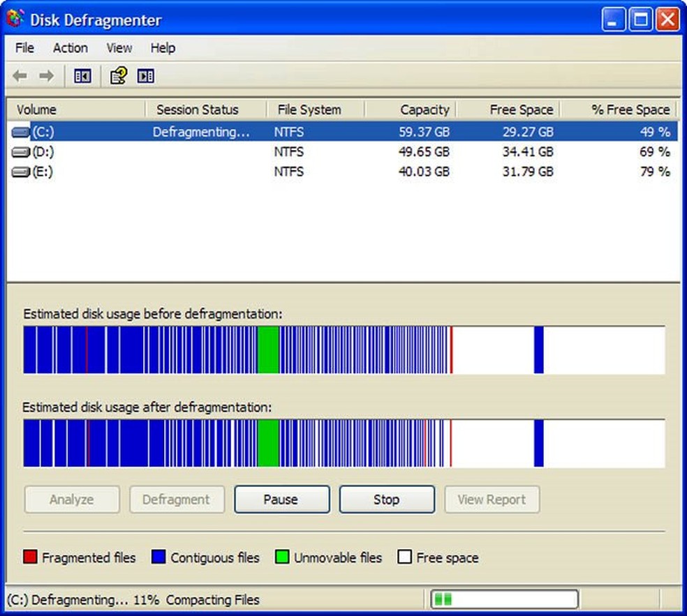Click the Unmovable files green legend swatch
687x616 pixels.
tap(282, 557)
